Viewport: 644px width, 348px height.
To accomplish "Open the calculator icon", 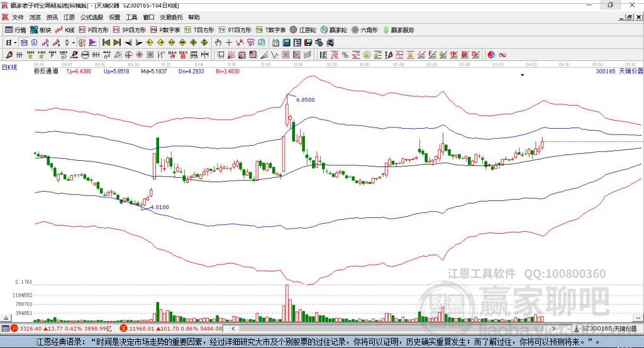I will tap(286, 43).
